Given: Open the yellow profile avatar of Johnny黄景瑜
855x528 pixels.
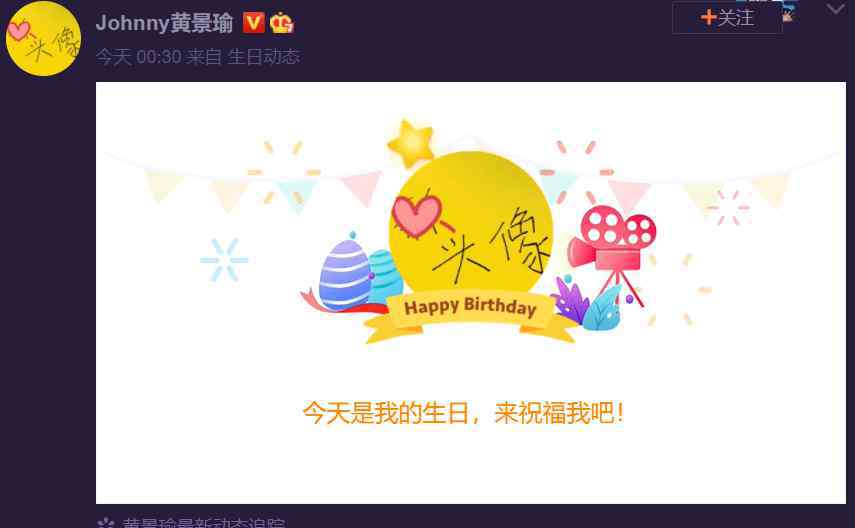Looking at the screenshot, I should click(x=44, y=39).
